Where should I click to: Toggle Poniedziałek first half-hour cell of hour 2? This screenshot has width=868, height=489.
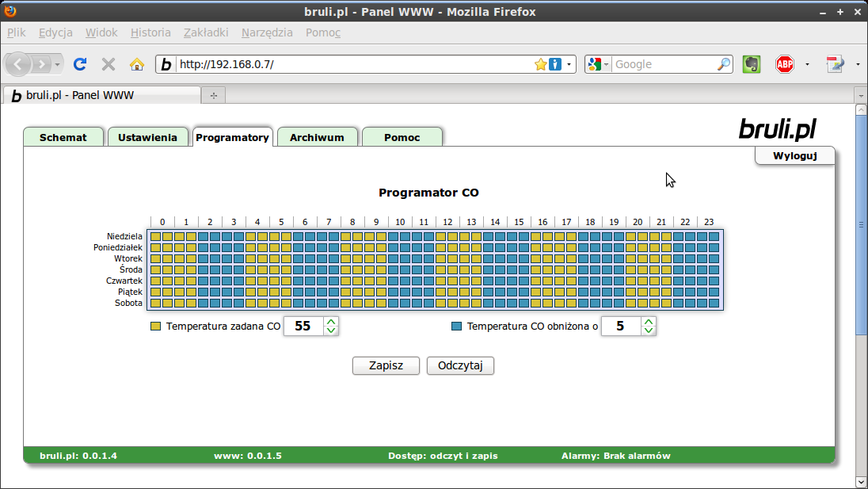[204, 247]
